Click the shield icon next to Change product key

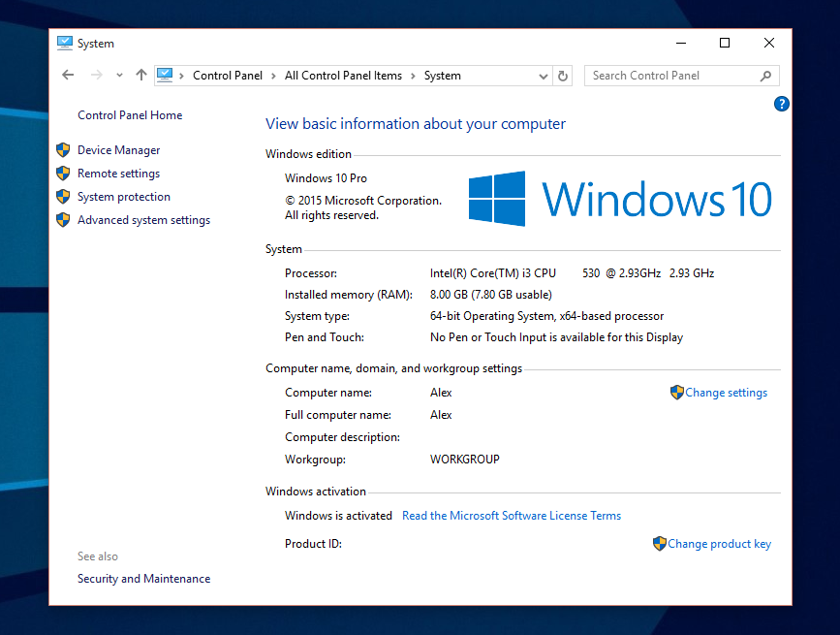(x=660, y=543)
